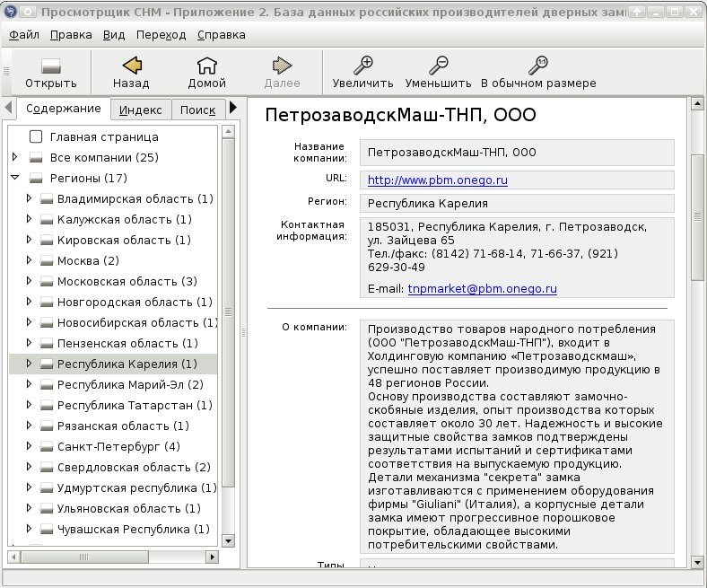Click the Республика Карелия region field
The width and height of the screenshot is (707, 588).
coord(517,204)
